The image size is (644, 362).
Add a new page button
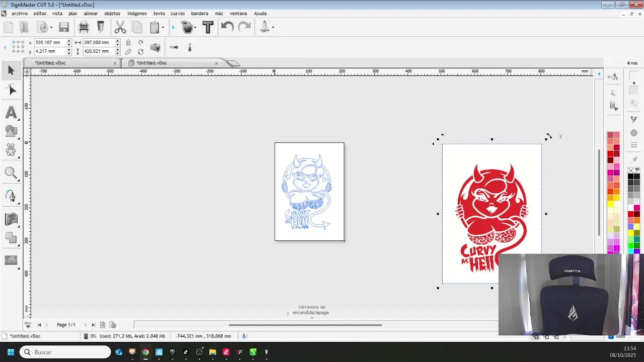click(x=103, y=325)
